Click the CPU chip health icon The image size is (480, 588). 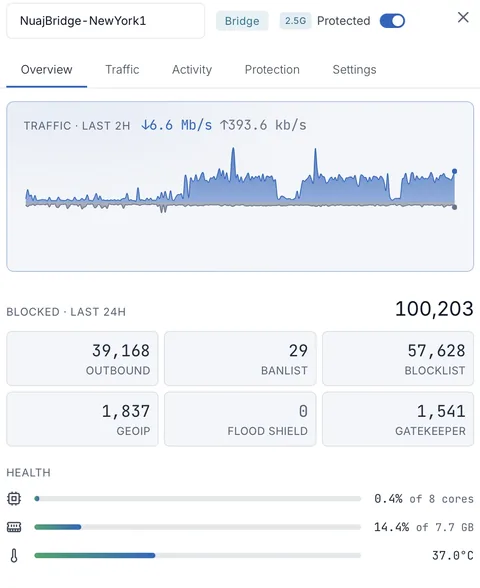point(14,498)
